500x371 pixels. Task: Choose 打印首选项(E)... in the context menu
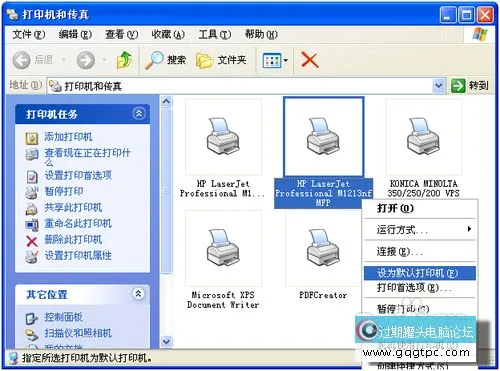coord(420,288)
